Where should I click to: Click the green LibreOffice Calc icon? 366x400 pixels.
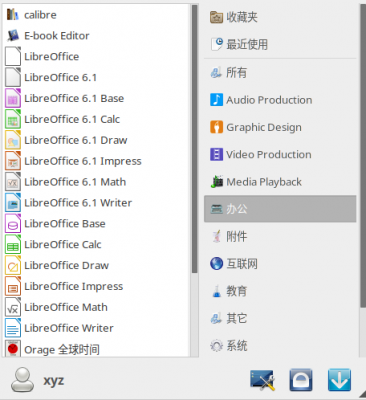13,244
